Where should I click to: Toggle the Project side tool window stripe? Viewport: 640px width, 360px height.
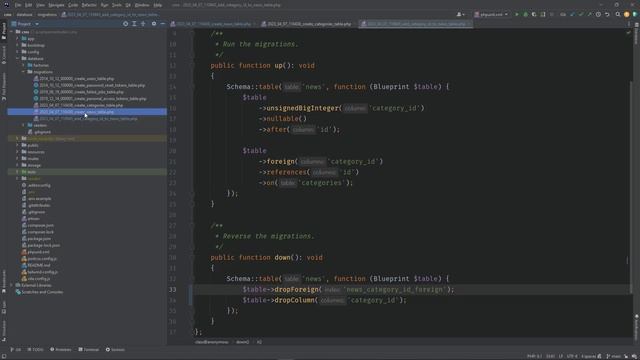[x=4, y=31]
